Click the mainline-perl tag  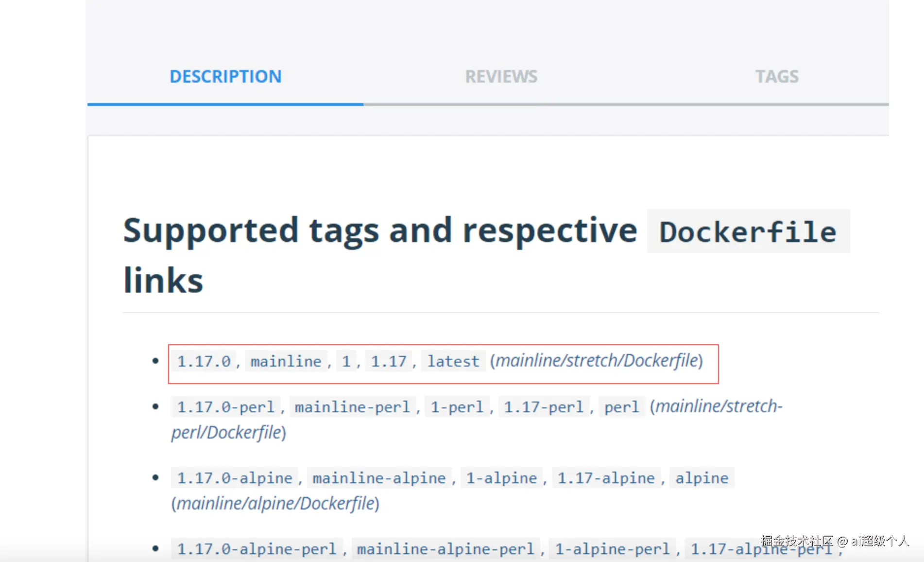point(352,407)
